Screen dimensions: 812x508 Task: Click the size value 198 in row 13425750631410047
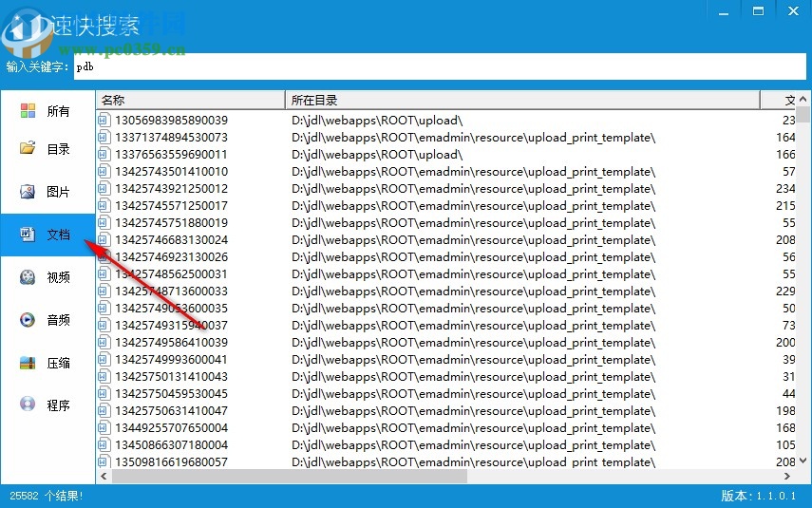785,410
